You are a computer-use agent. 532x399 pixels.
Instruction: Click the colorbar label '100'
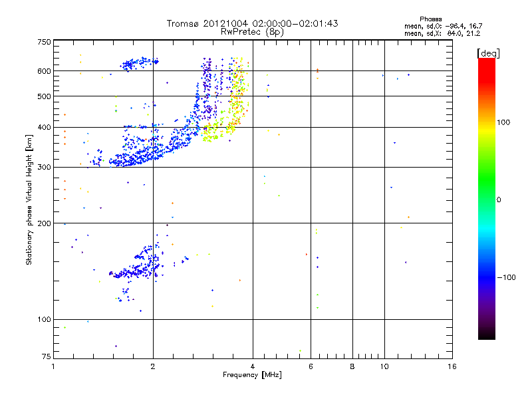click(x=503, y=122)
